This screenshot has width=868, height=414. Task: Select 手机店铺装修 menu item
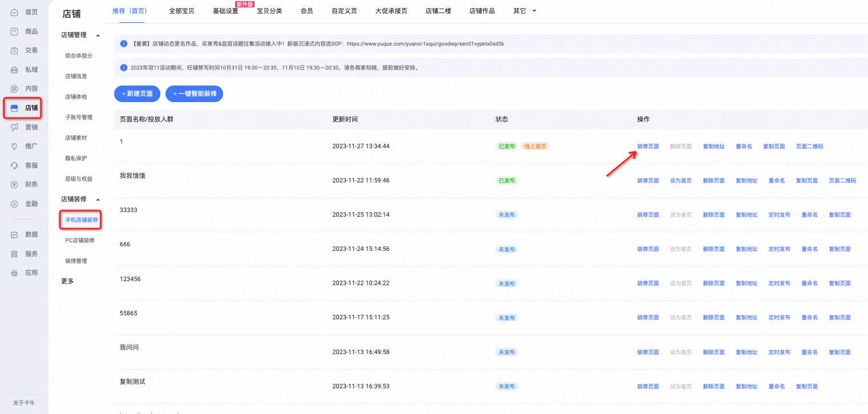(x=81, y=220)
